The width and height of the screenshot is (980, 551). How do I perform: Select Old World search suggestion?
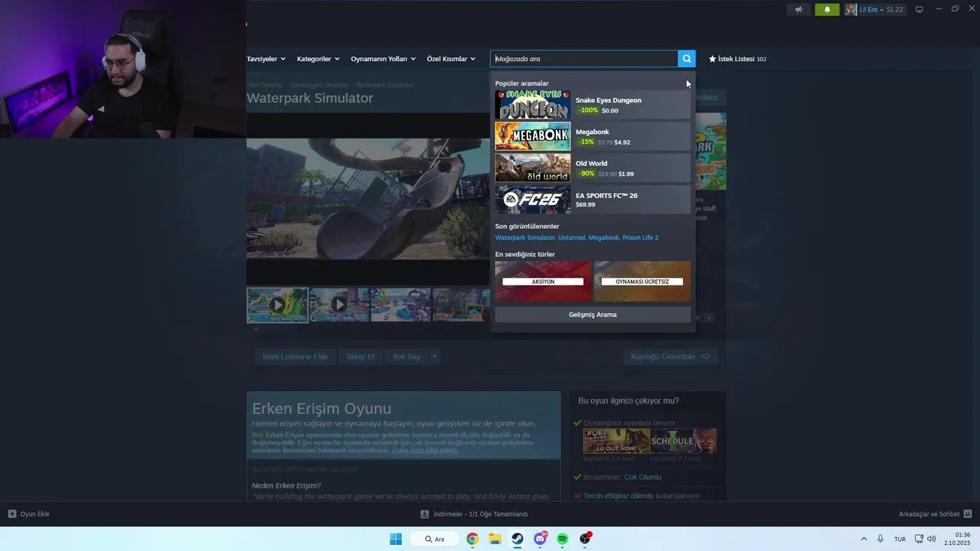tap(593, 168)
